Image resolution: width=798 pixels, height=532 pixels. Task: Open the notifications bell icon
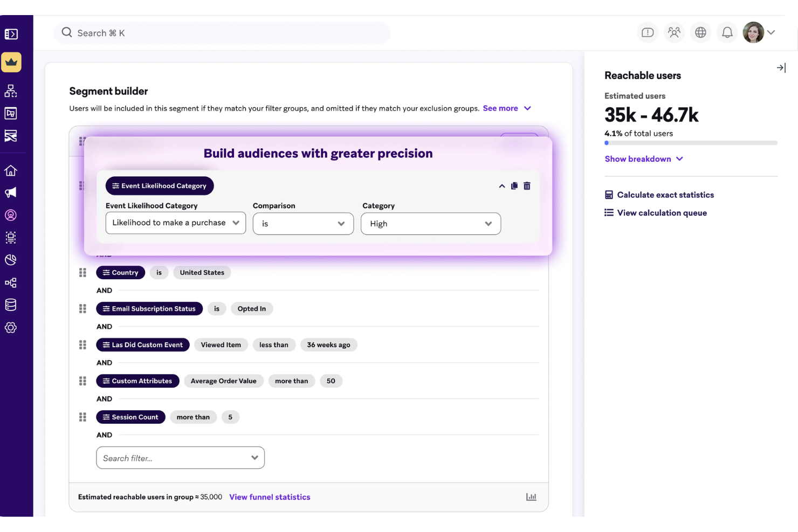point(727,32)
